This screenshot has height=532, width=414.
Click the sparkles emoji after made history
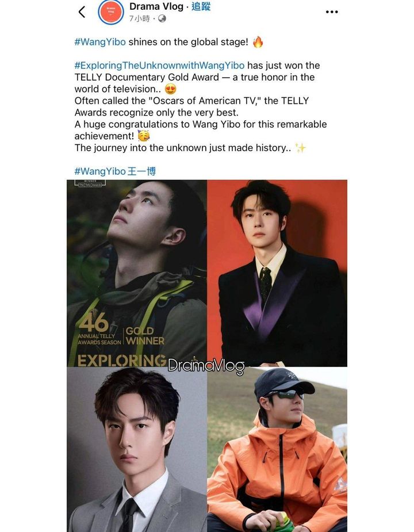(300, 148)
